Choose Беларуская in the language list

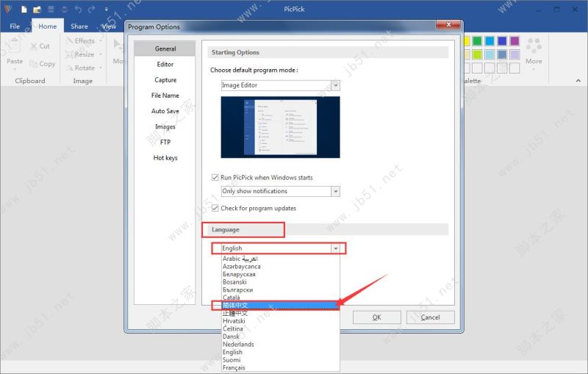(280, 274)
